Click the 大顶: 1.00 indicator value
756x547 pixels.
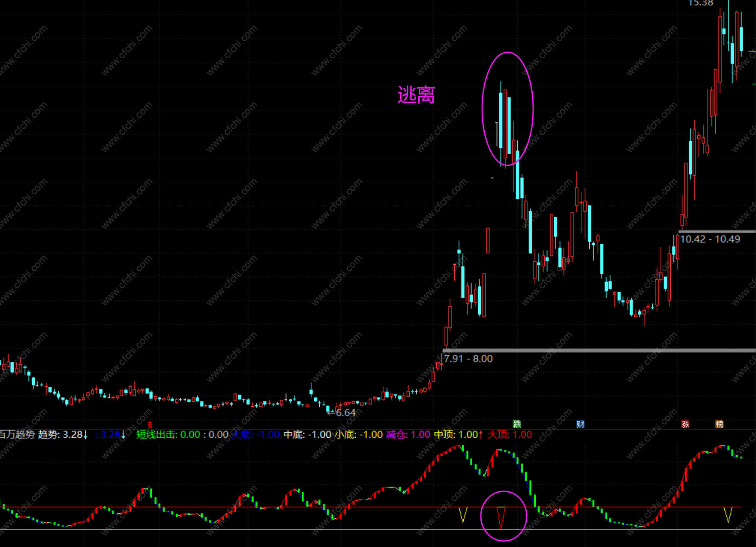pos(510,434)
